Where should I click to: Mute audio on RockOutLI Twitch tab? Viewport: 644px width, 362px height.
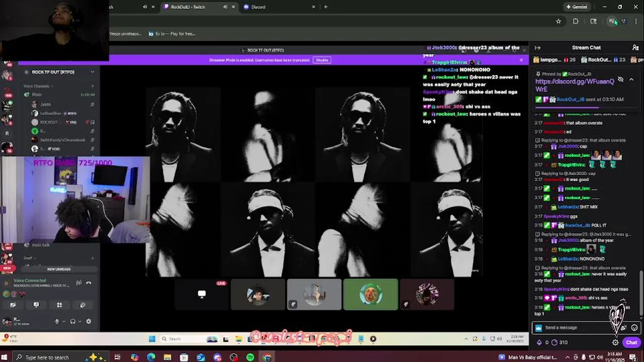click(x=225, y=7)
